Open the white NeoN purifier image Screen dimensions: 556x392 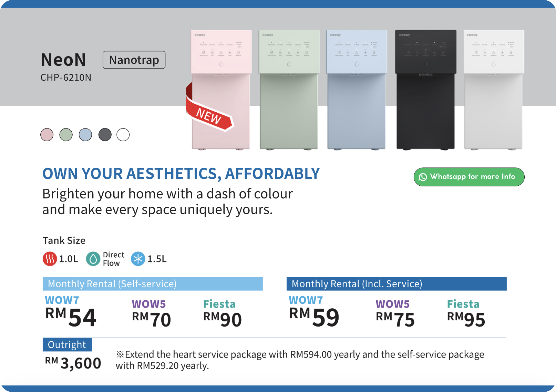[494, 90]
